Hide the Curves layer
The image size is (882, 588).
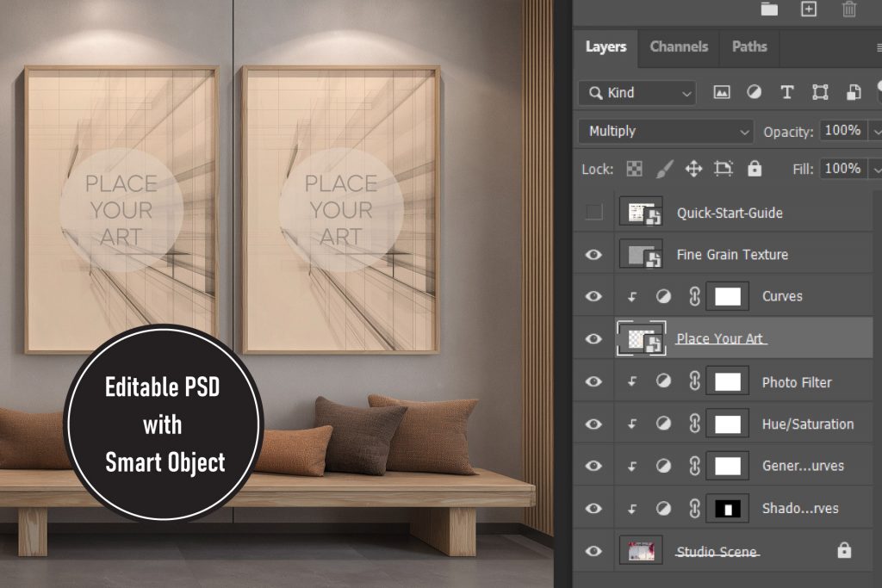(593, 296)
